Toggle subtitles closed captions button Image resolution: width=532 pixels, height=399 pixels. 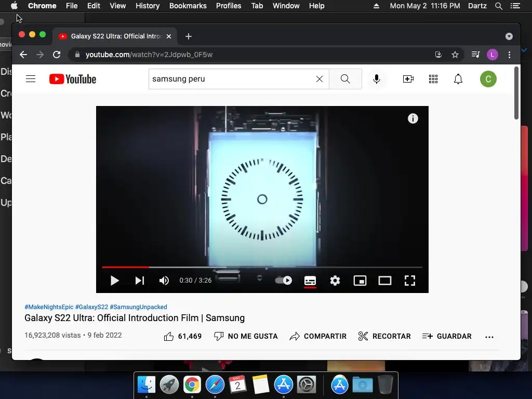point(310,281)
